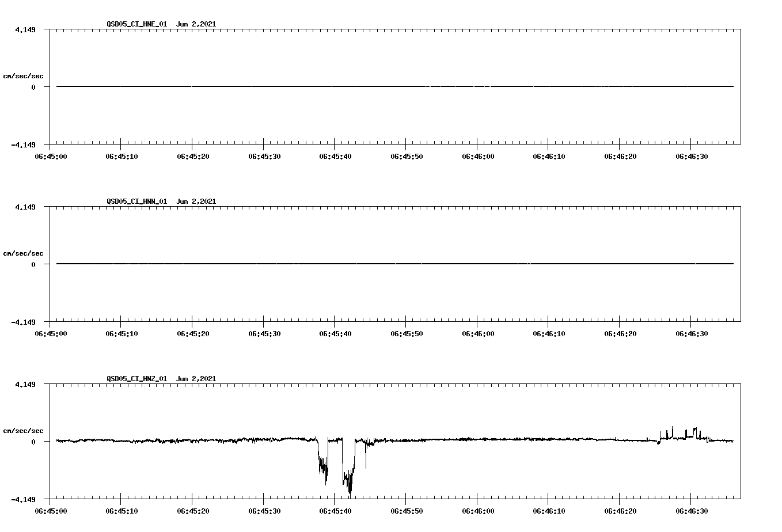This screenshot has width=782, height=532.
Task: Click the 4.149 top value on HNZ axis
Action: pos(25,384)
